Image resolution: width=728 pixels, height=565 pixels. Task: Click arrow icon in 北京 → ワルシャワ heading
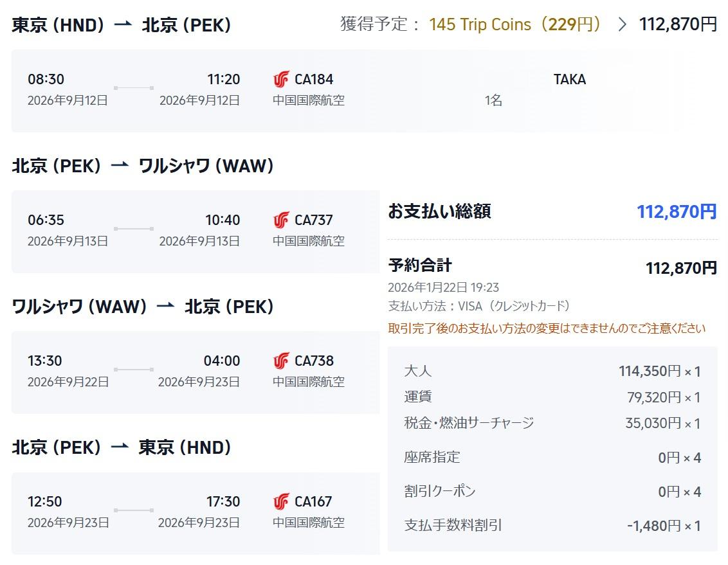coord(120,165)
